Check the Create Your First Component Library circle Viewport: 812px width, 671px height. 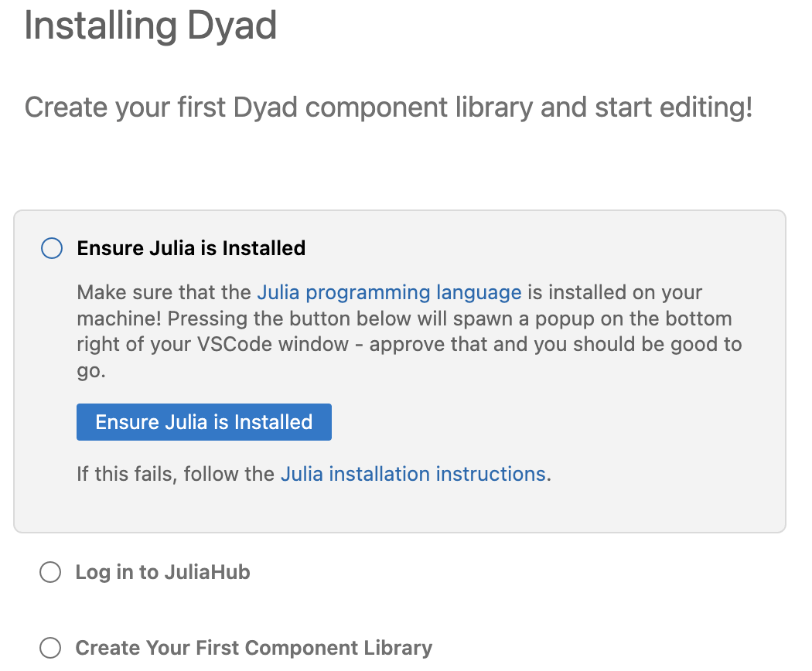click(50, 648)
